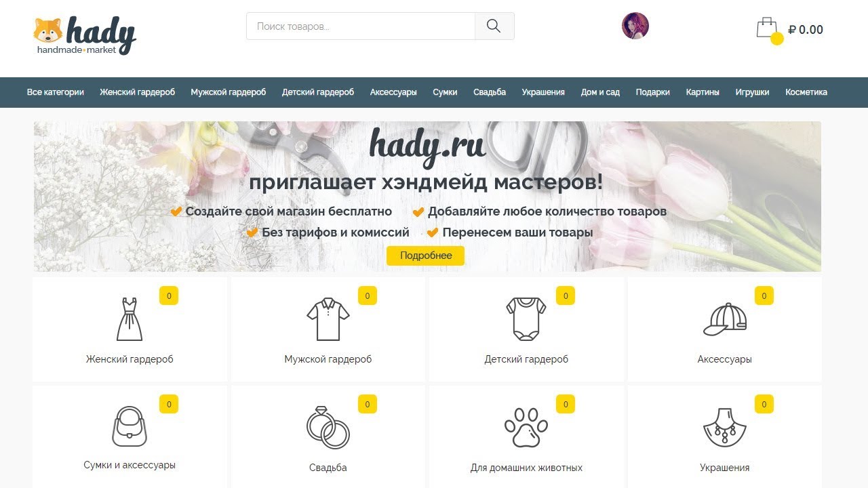Click the yellow Подробнее button

tap(425, 256)
